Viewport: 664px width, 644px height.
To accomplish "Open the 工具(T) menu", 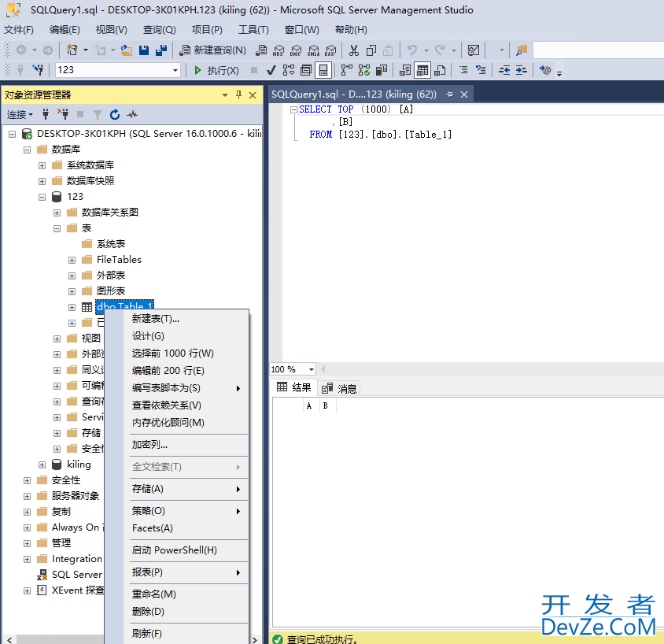I will pyautogui.click(x=253, y=30).
